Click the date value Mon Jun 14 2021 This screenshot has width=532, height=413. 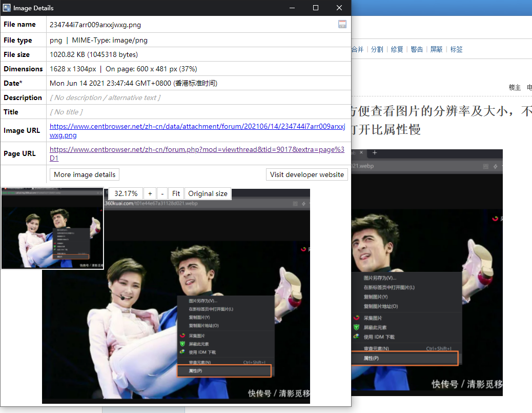point(133,83)
